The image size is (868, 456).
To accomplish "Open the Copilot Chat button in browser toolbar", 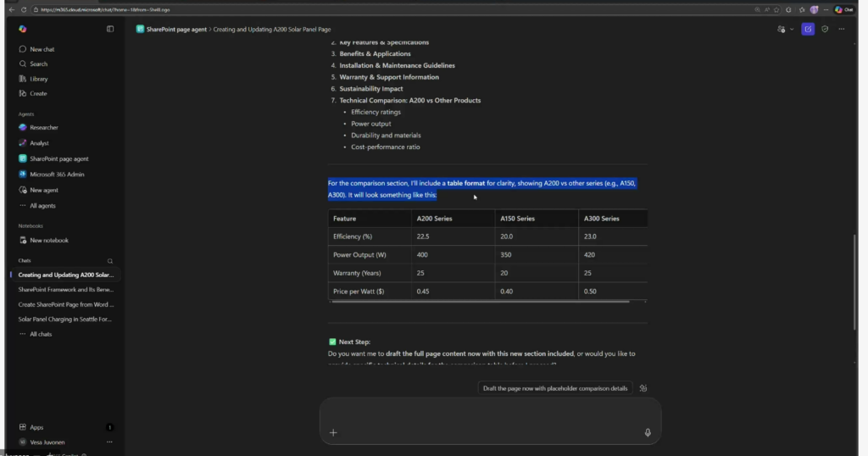I will coord(843,9).
